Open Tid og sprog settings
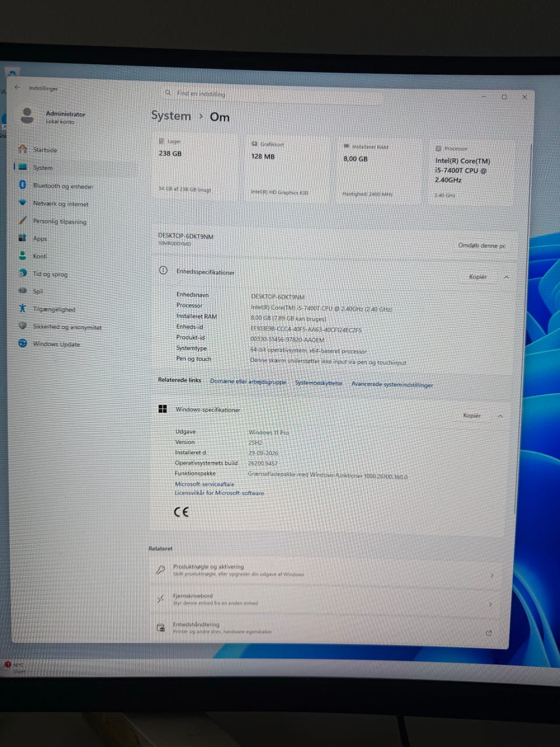560x747 pixels. (x=50, y=274)
